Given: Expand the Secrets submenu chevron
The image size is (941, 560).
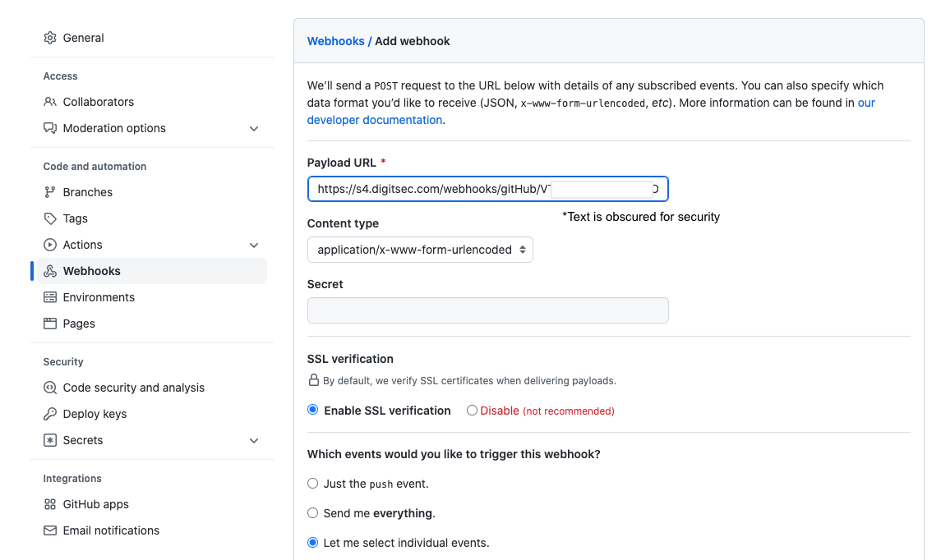Looking at the screenshot, I should point(254,441).
